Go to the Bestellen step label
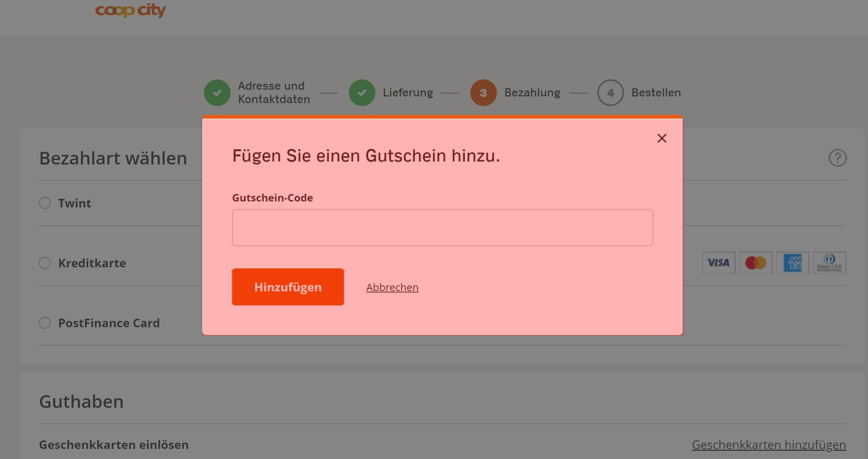 656,93
